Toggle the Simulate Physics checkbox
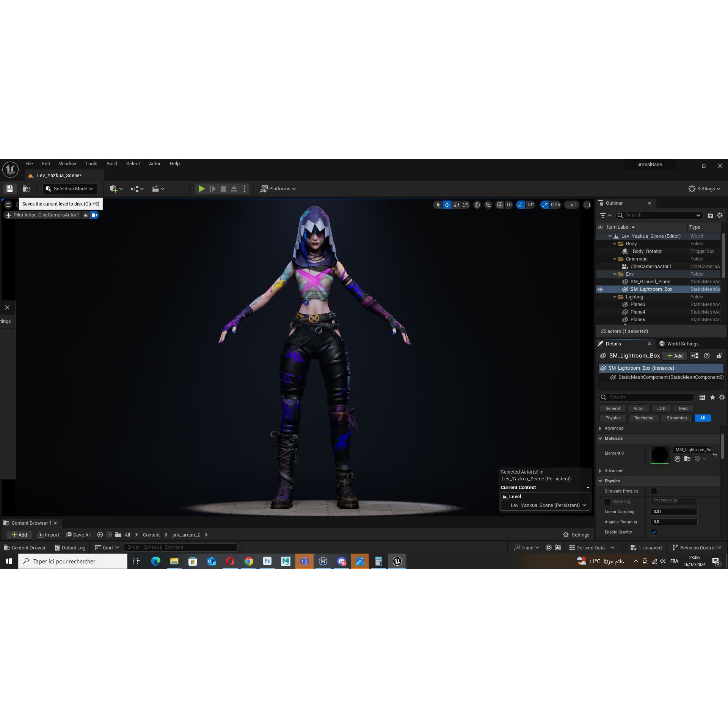Image resolution: width=728 pixels, height=728 pixels. pos(654,491)
